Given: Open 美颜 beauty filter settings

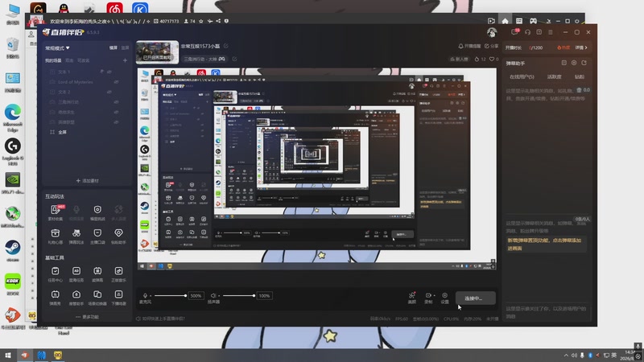Looking at the screenshot, I should (x=412, y=298).
